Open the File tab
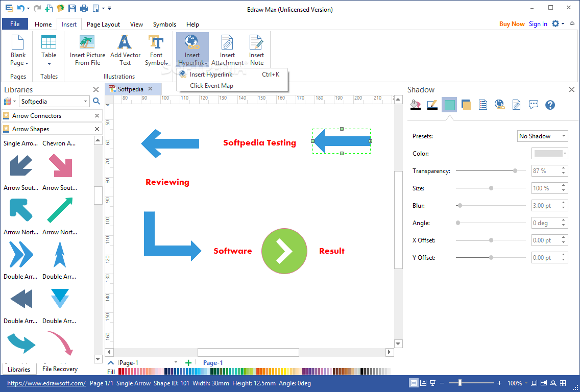 pyautogui.click(x=15, y=24)
